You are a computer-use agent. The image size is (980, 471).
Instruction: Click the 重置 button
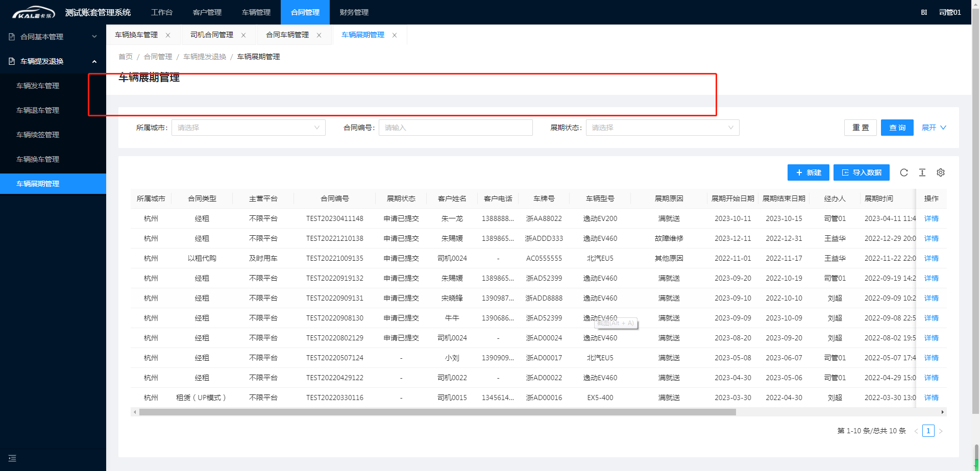(861, 128)
